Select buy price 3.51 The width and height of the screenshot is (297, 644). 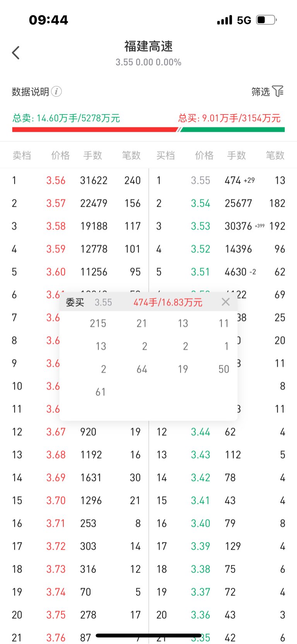coord(201,272)
